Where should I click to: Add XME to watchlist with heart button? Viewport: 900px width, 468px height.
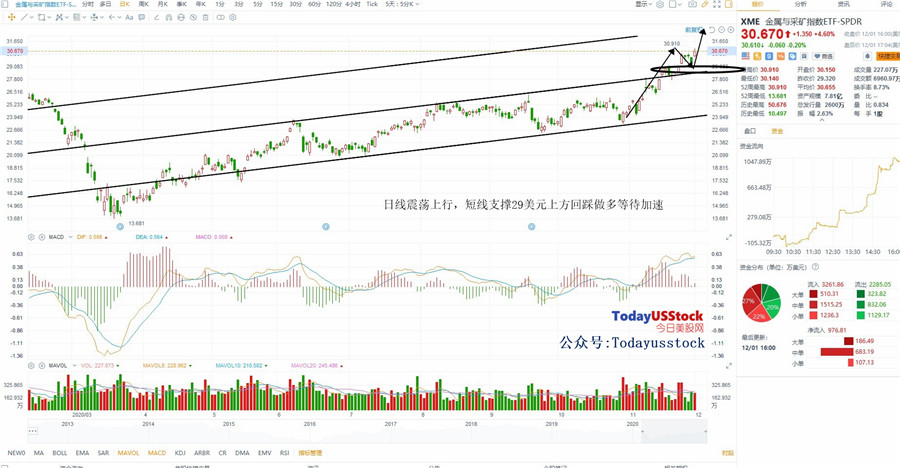point(823,56)
